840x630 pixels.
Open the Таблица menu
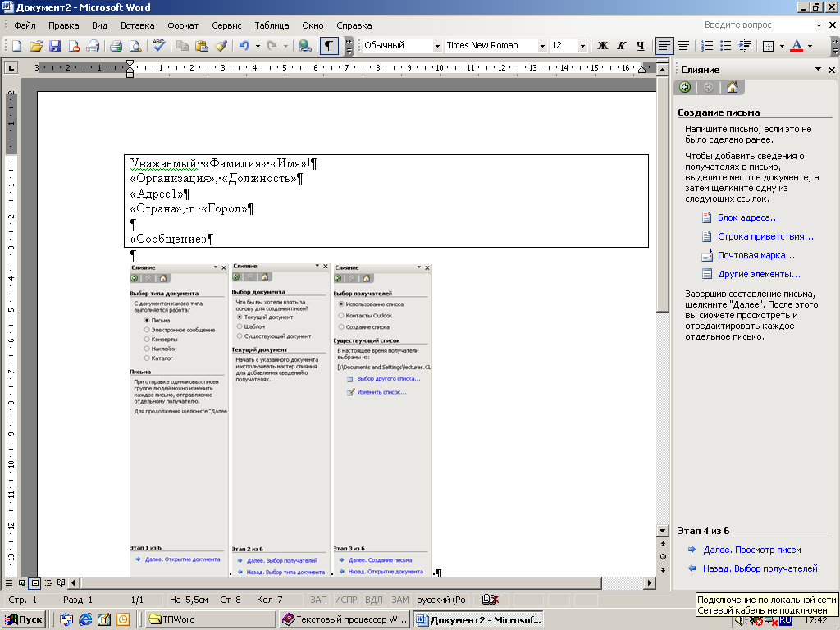(272, 25)
